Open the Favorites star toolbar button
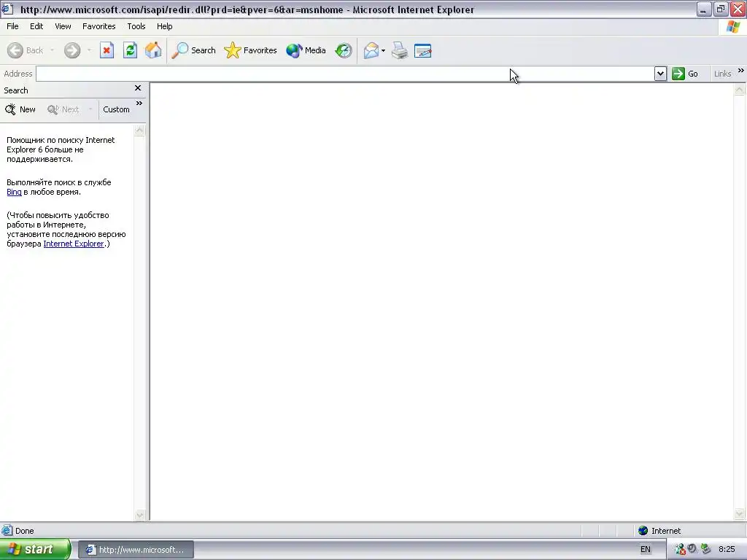 coord(251,50)
